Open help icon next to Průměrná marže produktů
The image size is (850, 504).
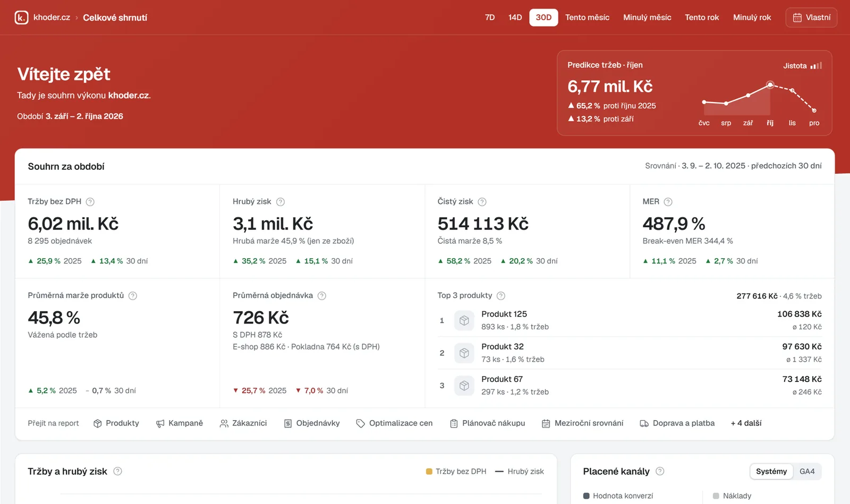tap(133, 296)
